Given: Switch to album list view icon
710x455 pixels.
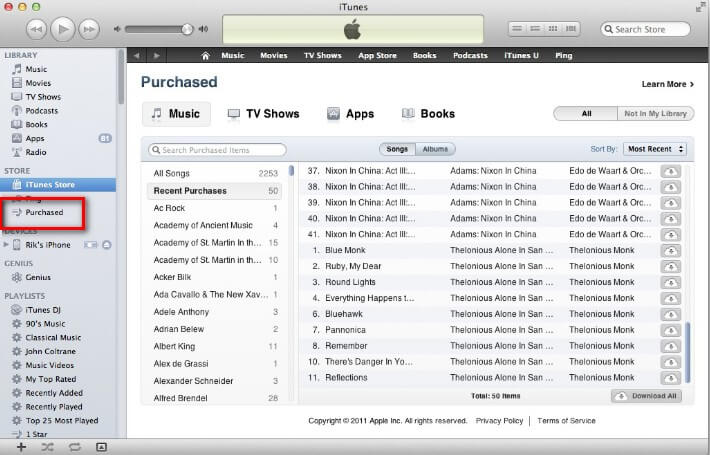Looking at the screenshot, I should (x=535, y=29).
